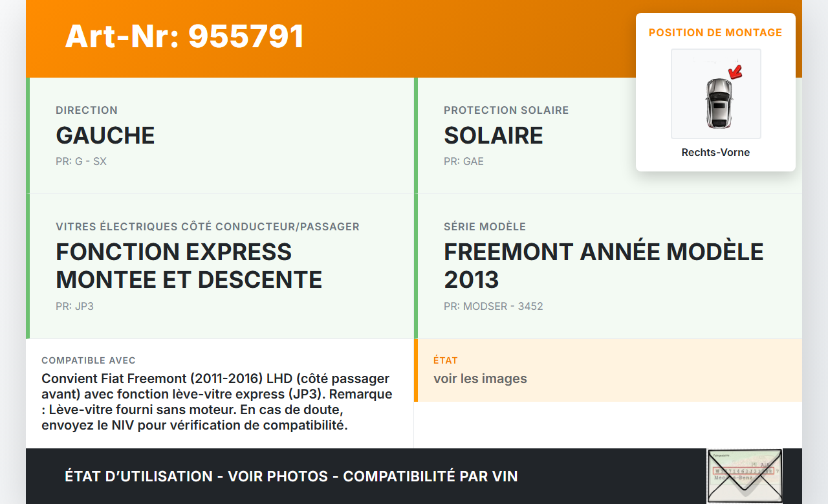This screenshot has height=504, width=828.
Task: Click the Art-Nr 955791 heading
Action: point(184,36)
